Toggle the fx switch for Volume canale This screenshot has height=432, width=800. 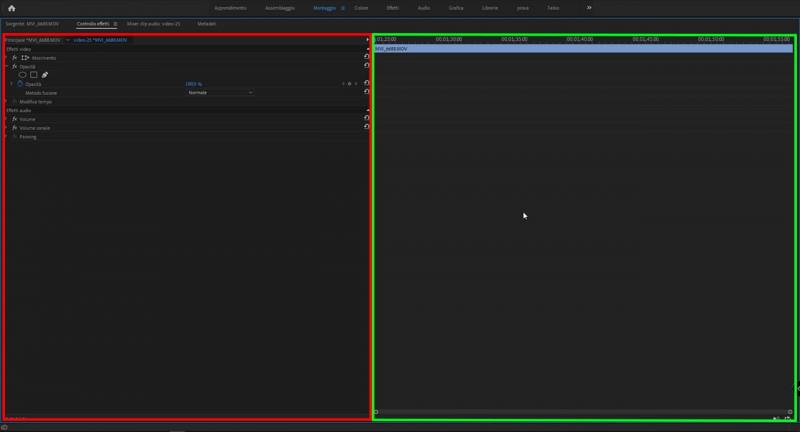15,128
